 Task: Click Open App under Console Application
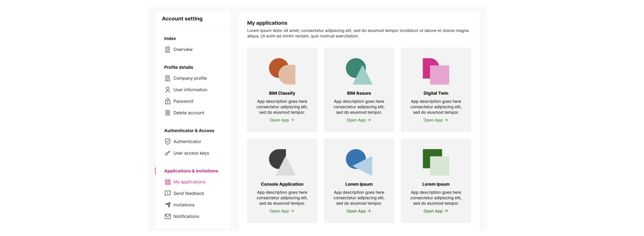tap(282, 211)
